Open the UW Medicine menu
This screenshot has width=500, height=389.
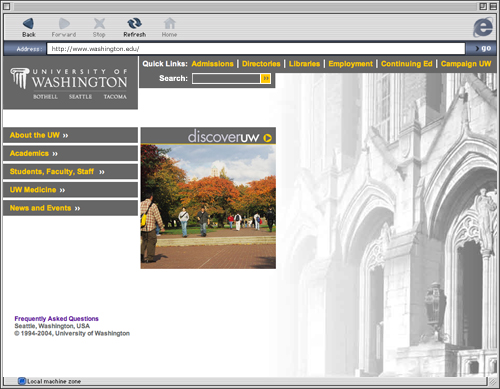coord(70,190)
